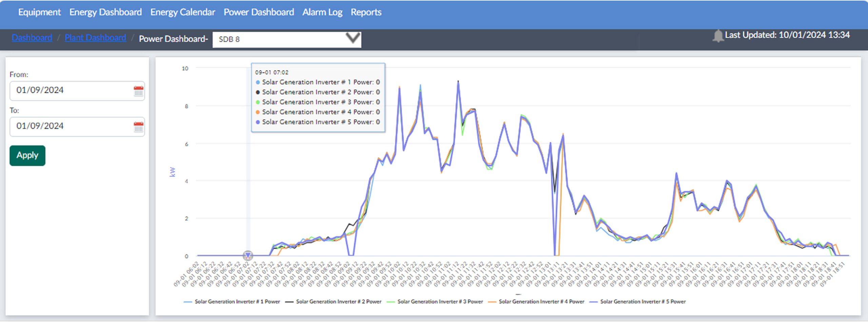Expand the SDB 8 dropdown arrow

353,38
